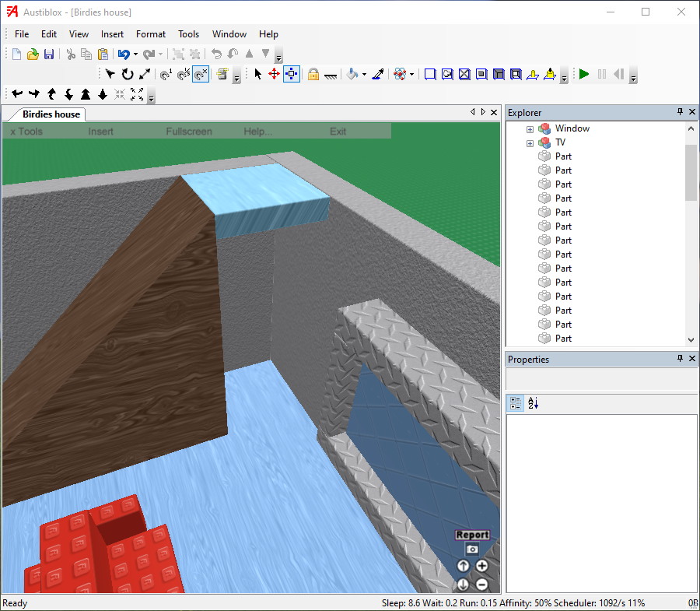
Task: Apply the Glue surface tool
Action: tap(447, 74)
